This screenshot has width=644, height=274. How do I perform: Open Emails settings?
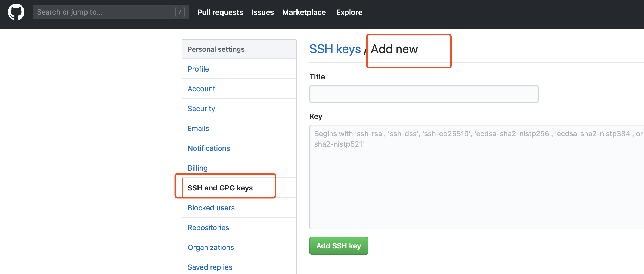pos(239,128)
